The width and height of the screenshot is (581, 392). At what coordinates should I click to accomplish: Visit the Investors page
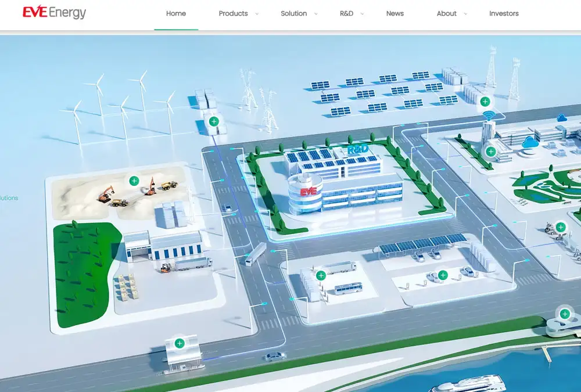tap(504, 14)
